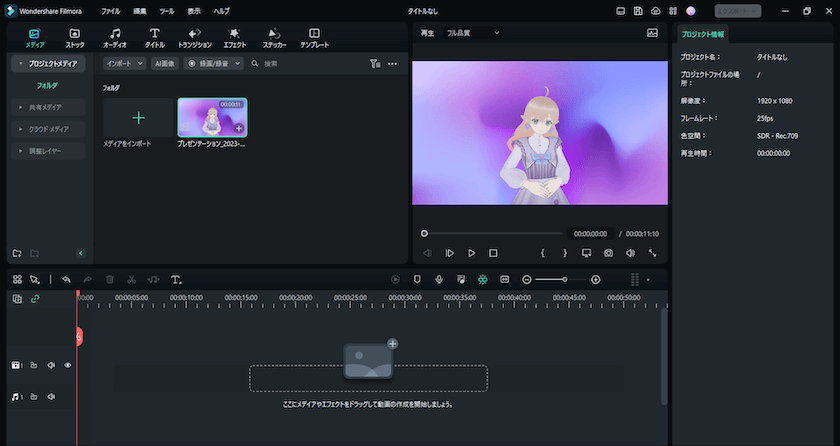Click the timeline zoom out minus button
This screenshot has height=446, width=840.
[527, 279]
